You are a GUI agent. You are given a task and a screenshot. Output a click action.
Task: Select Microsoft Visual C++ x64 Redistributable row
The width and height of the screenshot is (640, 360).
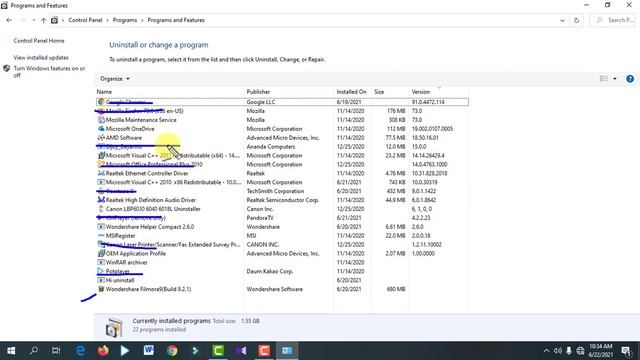coord(282,156)
